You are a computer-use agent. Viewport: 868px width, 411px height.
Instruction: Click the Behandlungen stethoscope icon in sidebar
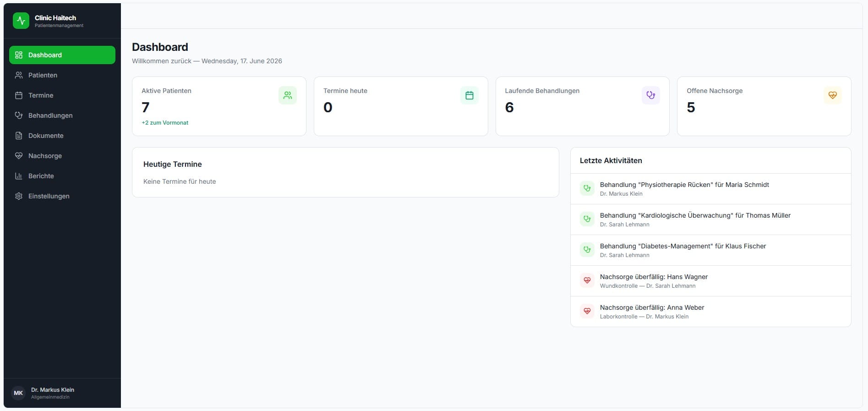pyautogui.click(x=19, y=115)
